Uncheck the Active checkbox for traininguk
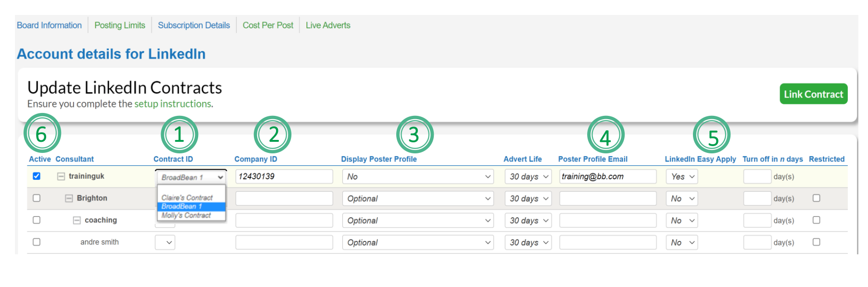 point(37,176)
